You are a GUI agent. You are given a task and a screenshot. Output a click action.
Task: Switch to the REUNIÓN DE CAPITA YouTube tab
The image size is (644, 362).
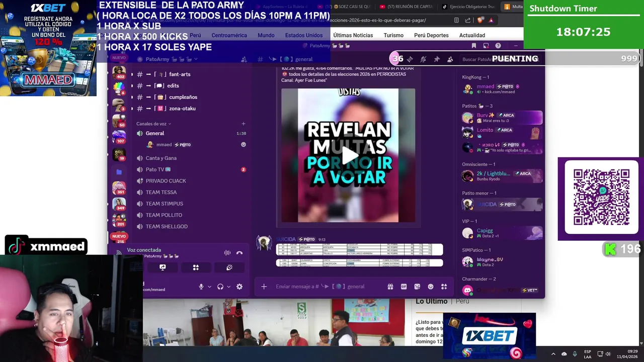407,7
